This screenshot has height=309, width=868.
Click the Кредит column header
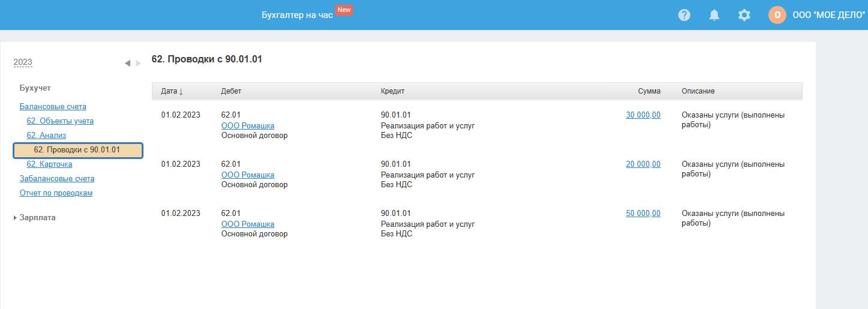click(393, 91)
